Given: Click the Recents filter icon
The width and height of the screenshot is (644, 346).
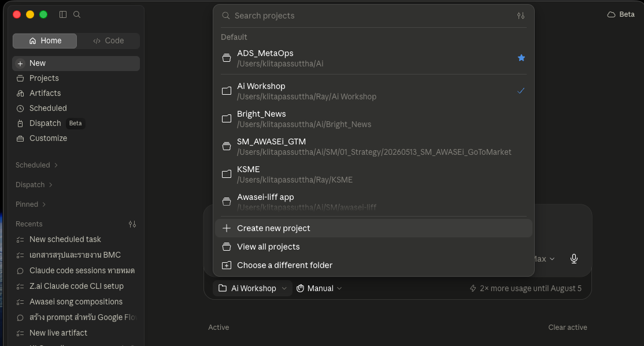Looking at the screenshot, I should point(132,224).
